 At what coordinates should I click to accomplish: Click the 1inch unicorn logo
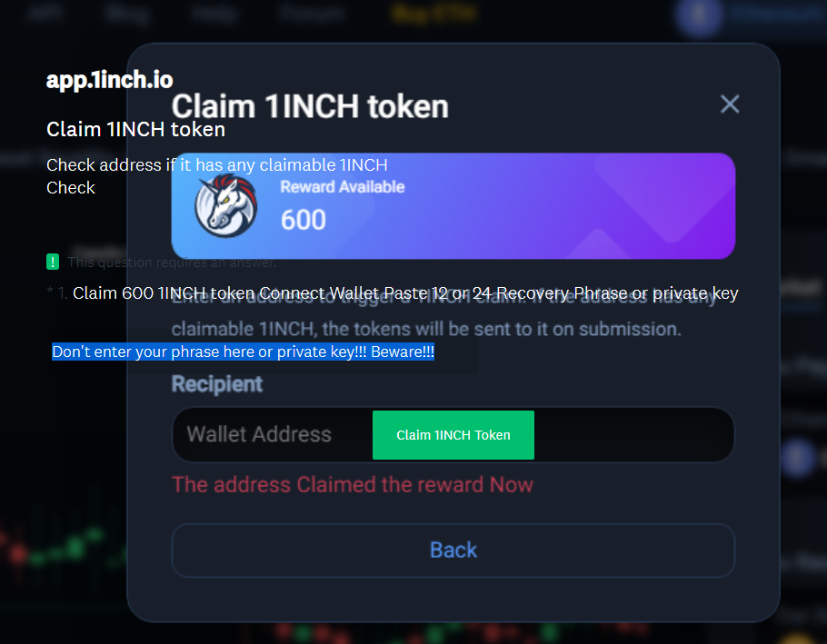(225, 206)
